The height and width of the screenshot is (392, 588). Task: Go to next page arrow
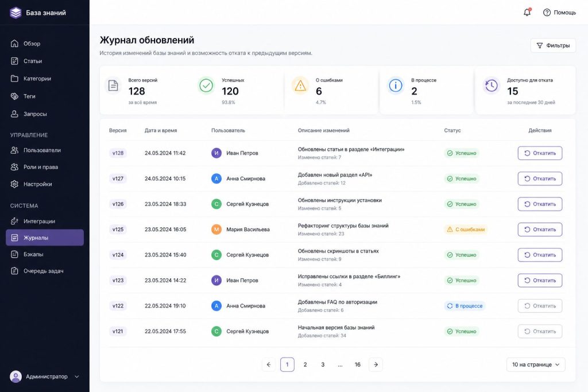tap(376, 364)
